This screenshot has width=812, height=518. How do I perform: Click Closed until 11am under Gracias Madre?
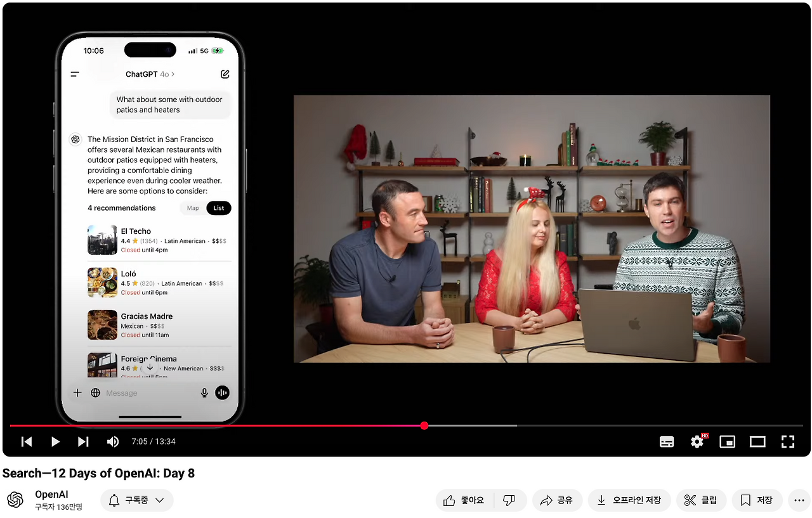145,335
